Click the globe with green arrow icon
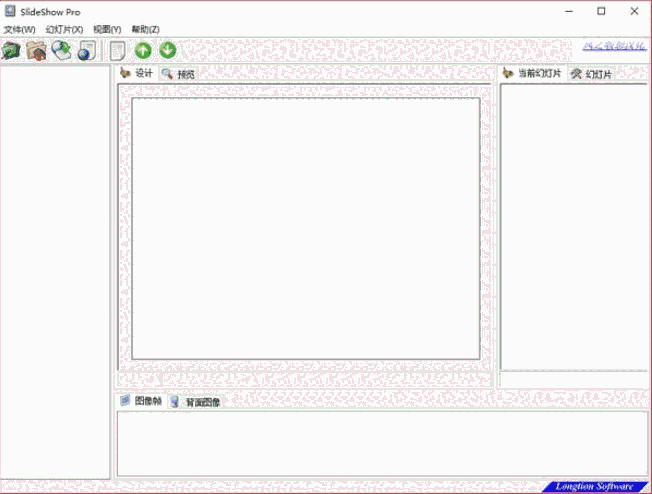Viewport: 652px width, 494px height. 62,50
